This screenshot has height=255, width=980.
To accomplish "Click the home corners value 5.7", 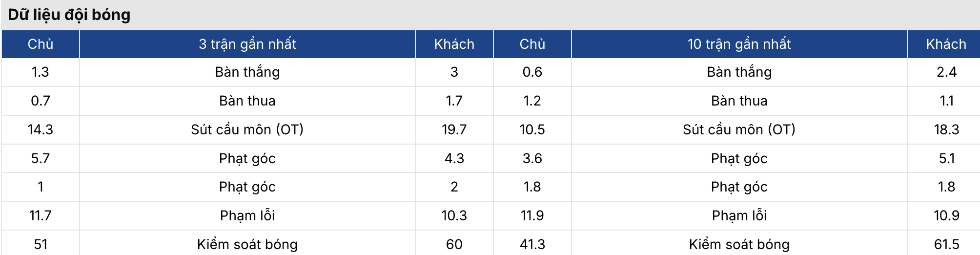I will 41,158.
